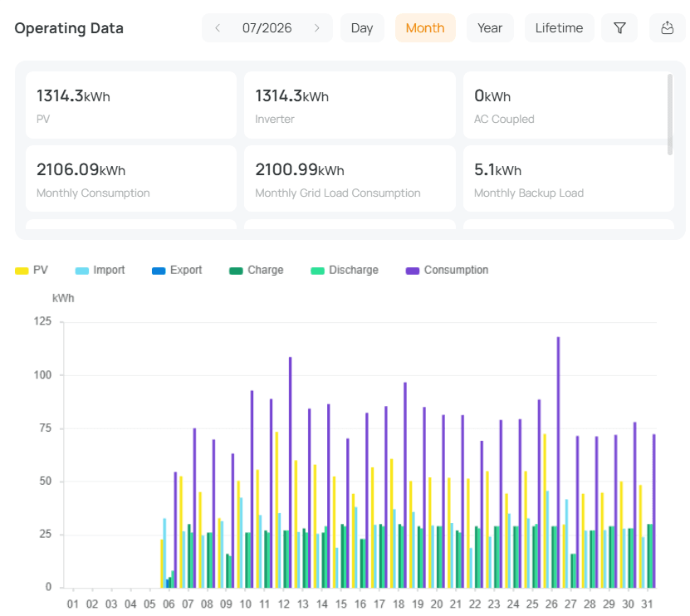Click the export/share icon button
Screen dimensions: 690x616
(667, 28)
